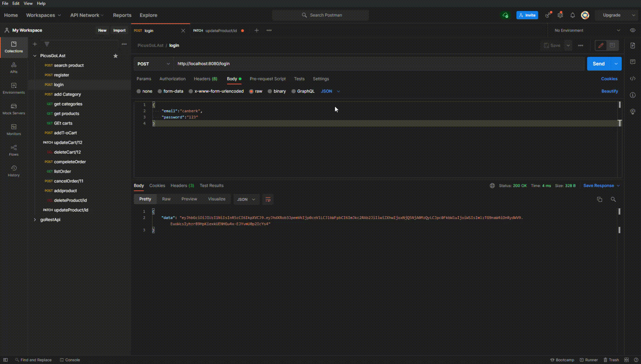Switch to comment mode icon
Viewport: 641px width, 364px height.
tap(612, 45)
